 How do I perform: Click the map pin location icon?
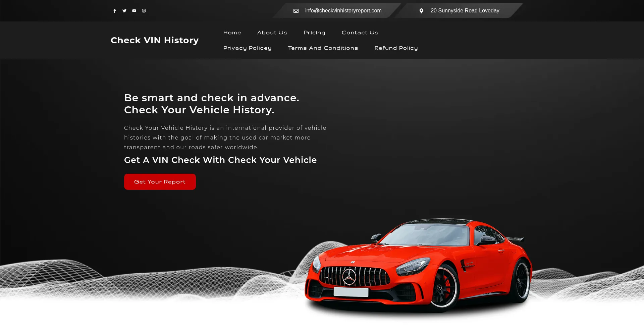[x=421, y=11]
